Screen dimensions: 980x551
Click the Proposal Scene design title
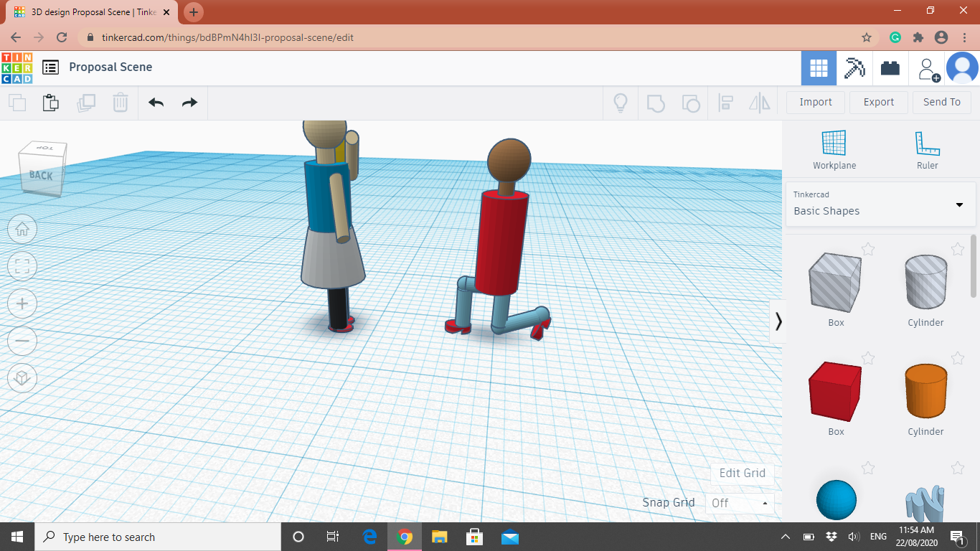[110, 67]
